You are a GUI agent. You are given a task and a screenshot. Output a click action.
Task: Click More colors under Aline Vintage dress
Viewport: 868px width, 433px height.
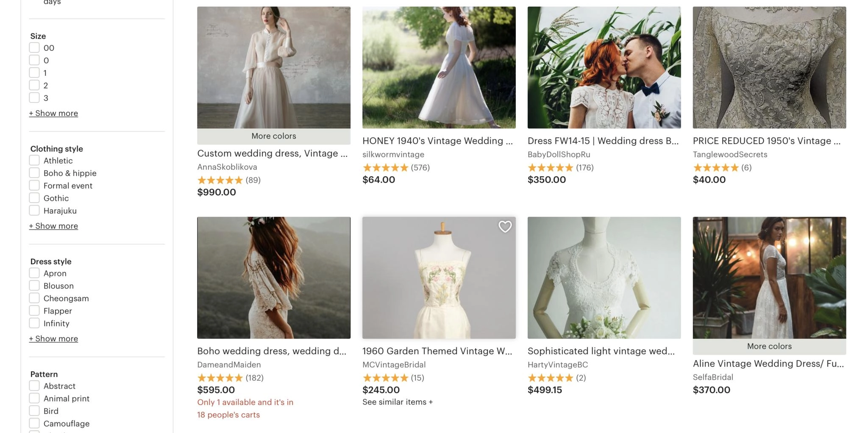click(x=769, y=346)
